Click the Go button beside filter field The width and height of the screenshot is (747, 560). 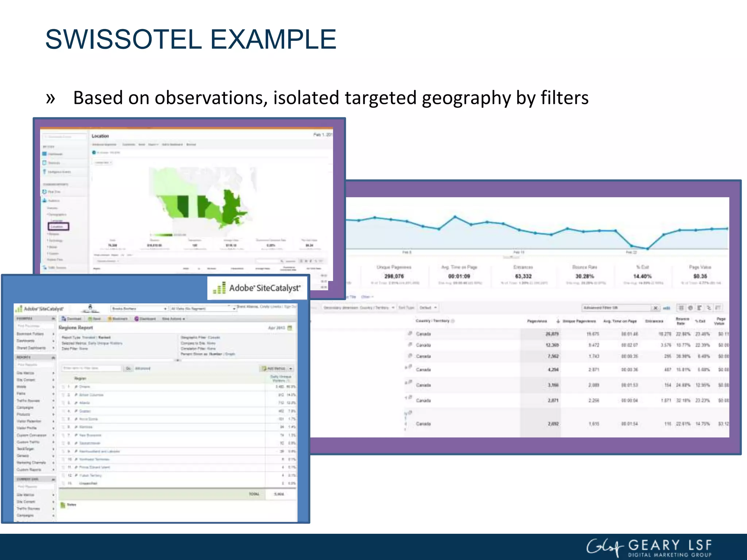[128, 369]
